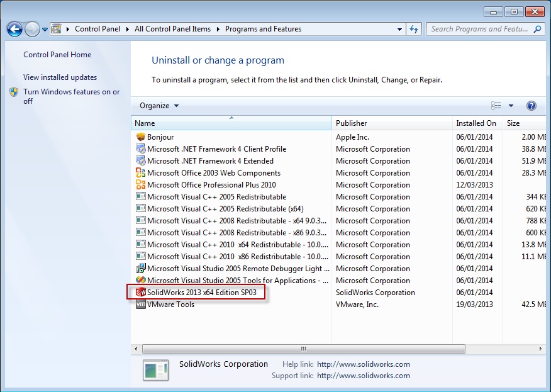Select the VMware Tools entry

tap(170, 304)
